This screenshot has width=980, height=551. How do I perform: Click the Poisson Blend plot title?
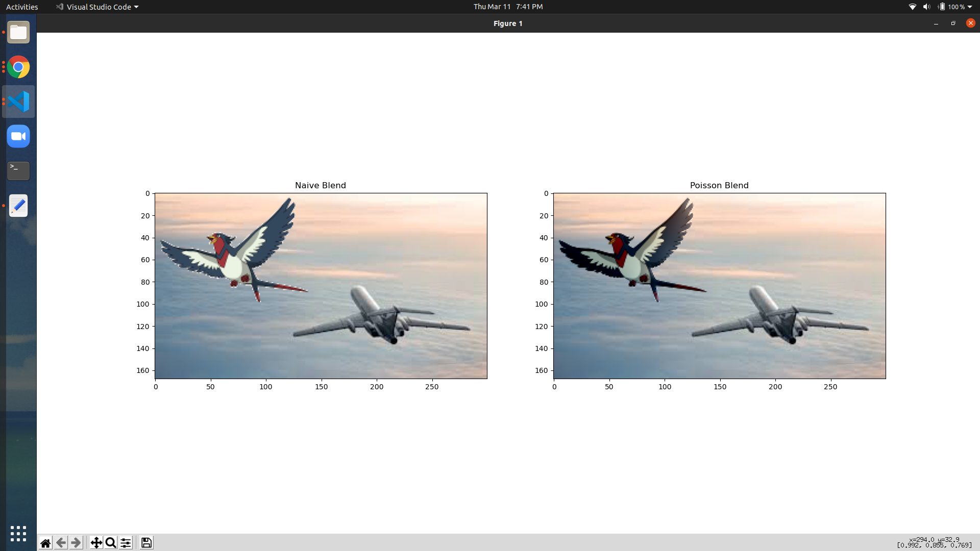pos(719,185)
